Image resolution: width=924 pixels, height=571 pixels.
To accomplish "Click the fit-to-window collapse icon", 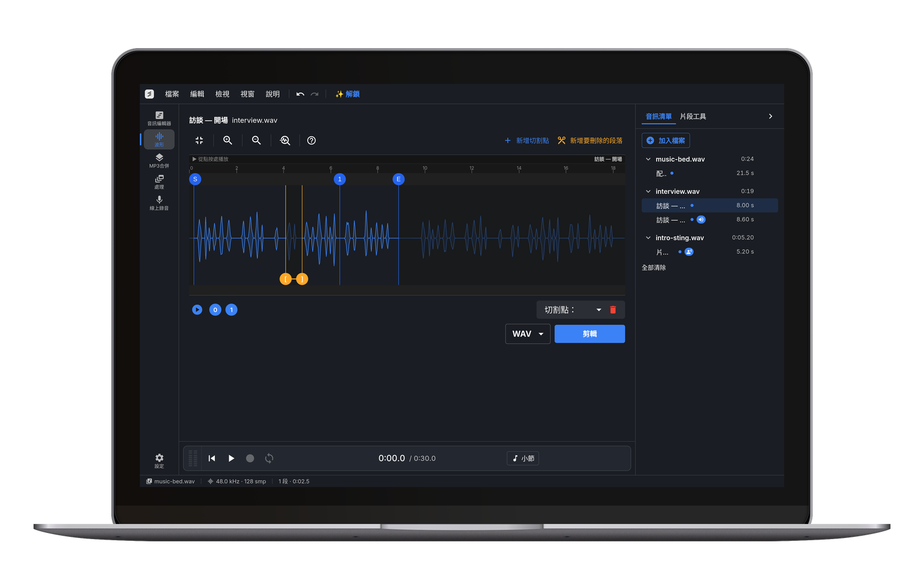I will click(199, 141).
